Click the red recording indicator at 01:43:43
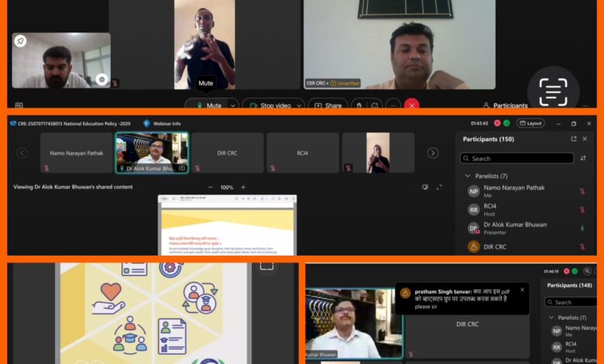The image size is (604, 364). 497,123
